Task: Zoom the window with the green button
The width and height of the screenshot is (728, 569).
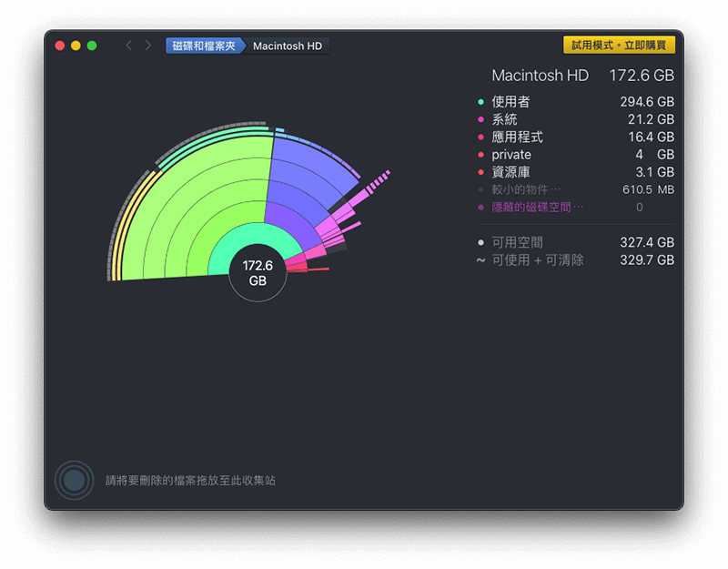Action: (92, 46)
